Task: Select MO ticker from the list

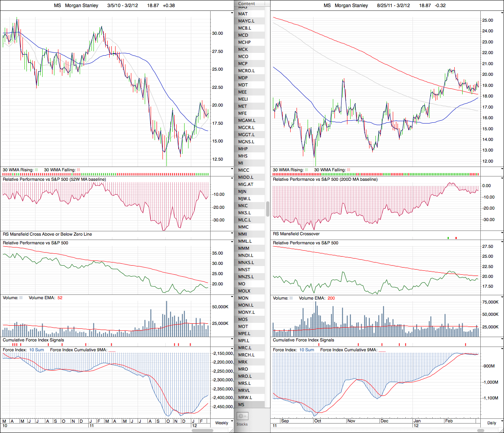Action: [x=242, y=284]
